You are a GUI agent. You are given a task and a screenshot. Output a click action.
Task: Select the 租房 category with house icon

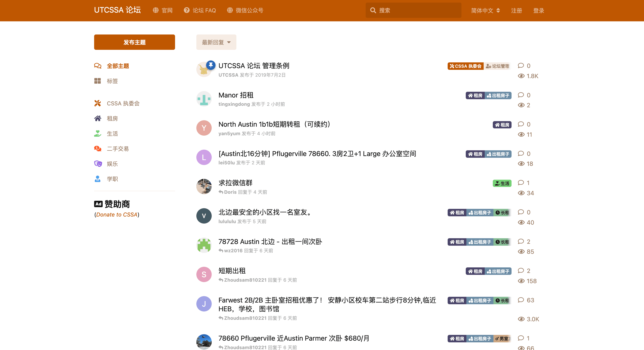coord(112,119)
